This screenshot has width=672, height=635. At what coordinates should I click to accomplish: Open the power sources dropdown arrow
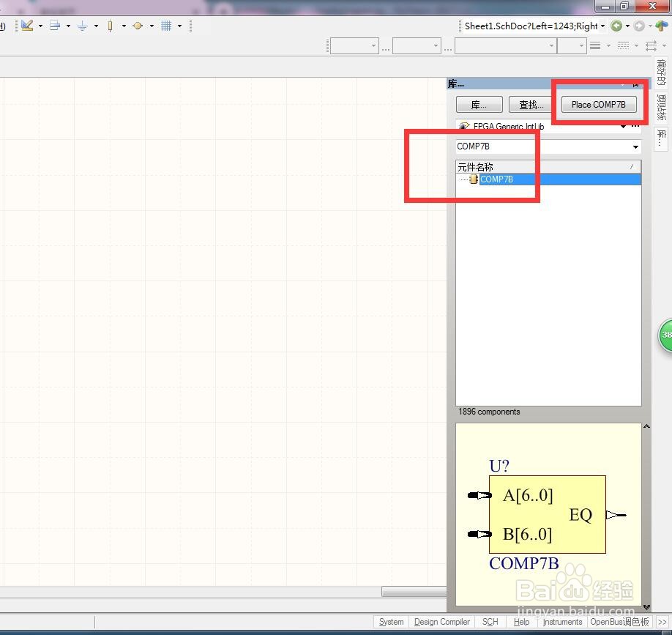(x=96, y=26)
